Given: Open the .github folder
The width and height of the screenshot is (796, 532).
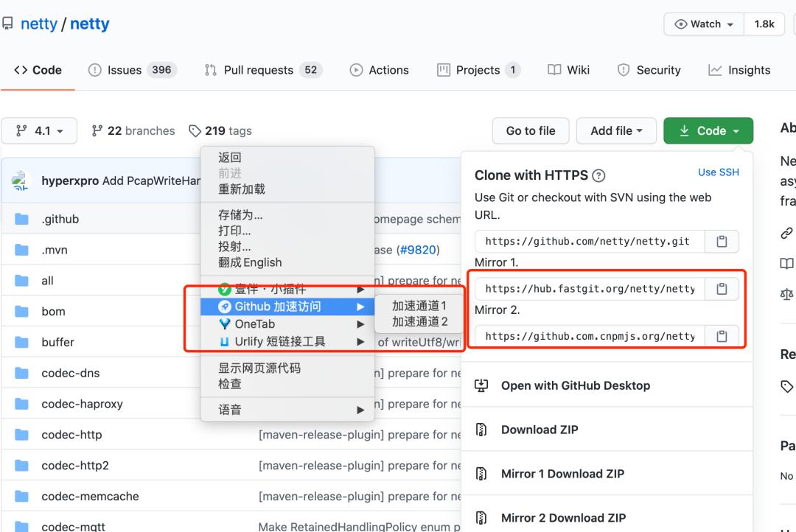Looking at the screenshot, I should coord(60,219).
